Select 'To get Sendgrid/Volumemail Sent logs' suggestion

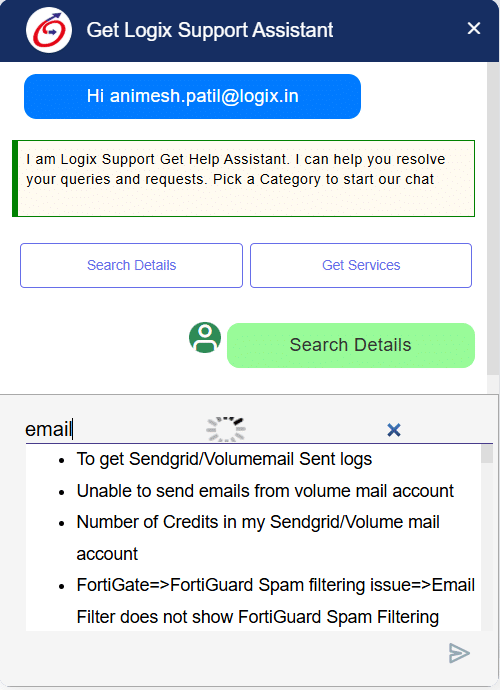tap(224, 459)
